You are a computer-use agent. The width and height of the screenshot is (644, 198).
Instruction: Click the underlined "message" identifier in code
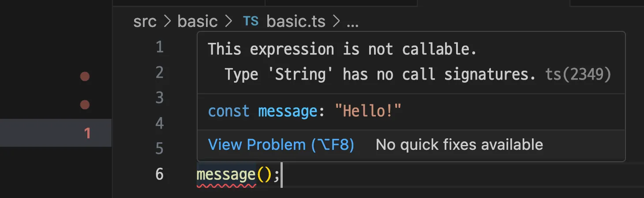[226, 175]
